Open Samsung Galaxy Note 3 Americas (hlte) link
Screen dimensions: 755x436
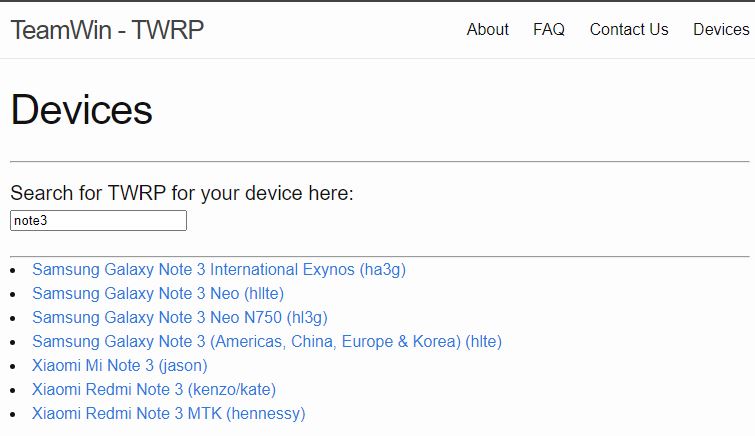tap(267, 342)
